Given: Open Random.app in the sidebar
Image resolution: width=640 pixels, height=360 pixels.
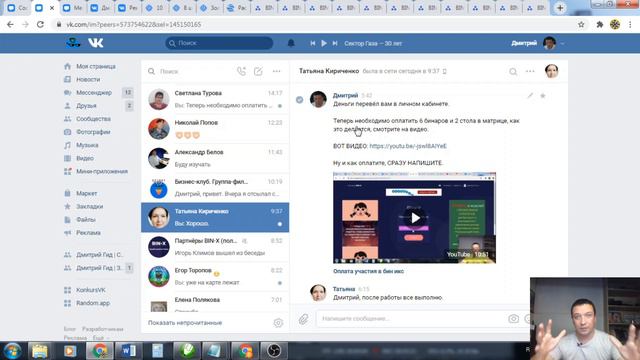Looking at the screenshot, I should tap(93, 303).
